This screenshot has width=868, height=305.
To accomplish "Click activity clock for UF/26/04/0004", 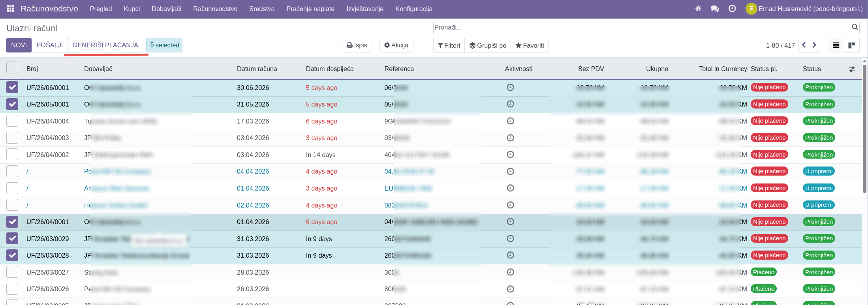I will 510,121.
